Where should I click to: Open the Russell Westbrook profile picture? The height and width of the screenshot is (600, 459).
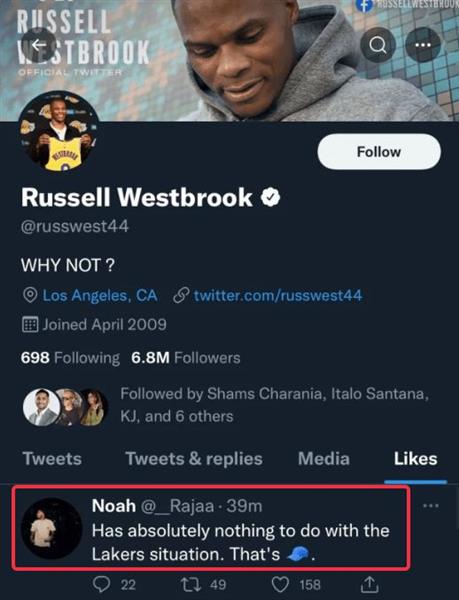(59, 132)
